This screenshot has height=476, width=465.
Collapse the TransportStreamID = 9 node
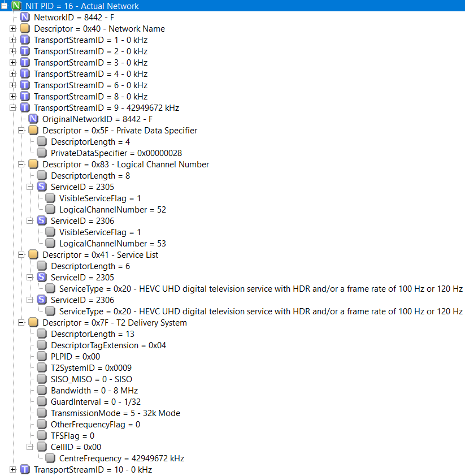tap(13, 108)
